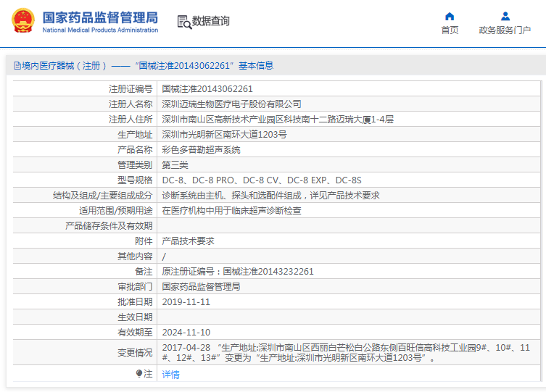Click the 变更情况 row label
The image size is (546, 392).
[x=135, y=353]
